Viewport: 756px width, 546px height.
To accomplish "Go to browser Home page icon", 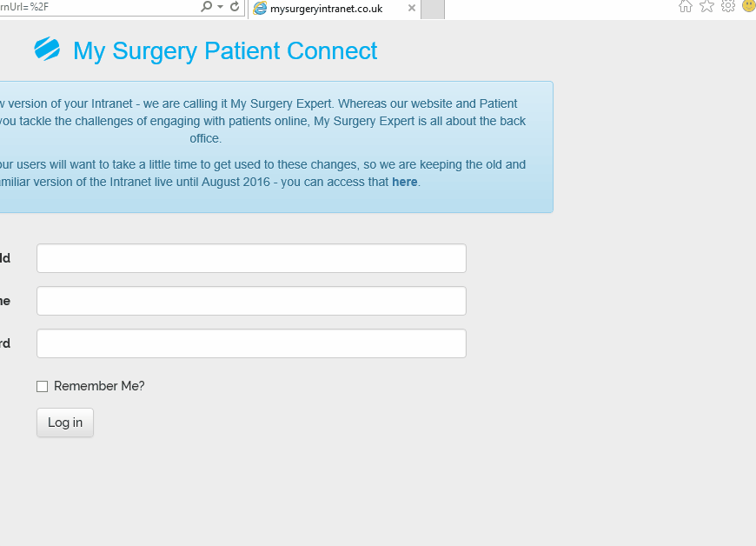I will point(686,6).
